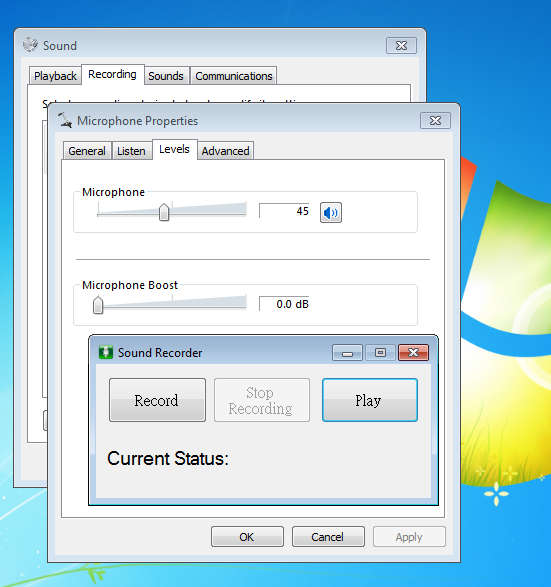Click the Microphone Properties title icon
This screenshot has height=587, width=551.
[64, 121]
